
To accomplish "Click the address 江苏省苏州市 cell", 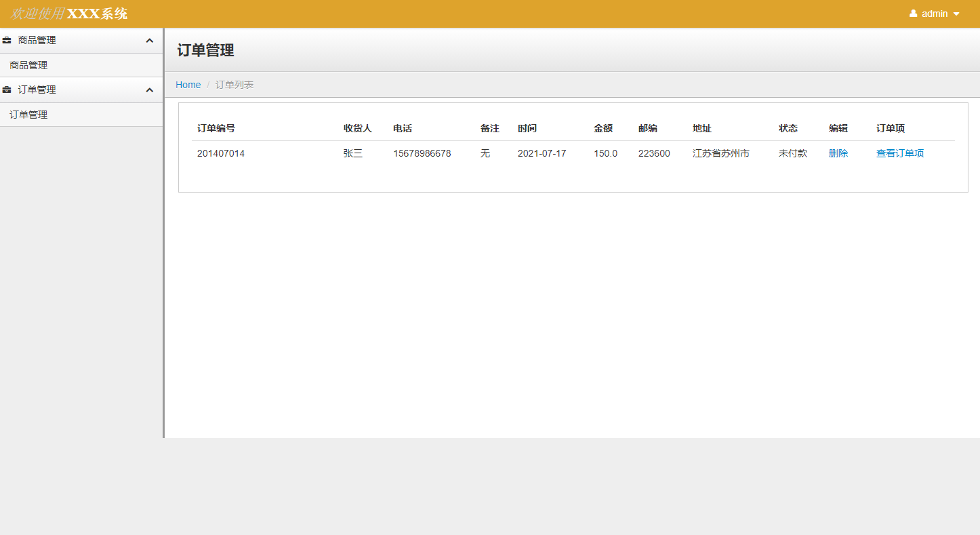I will coord(720,154).
